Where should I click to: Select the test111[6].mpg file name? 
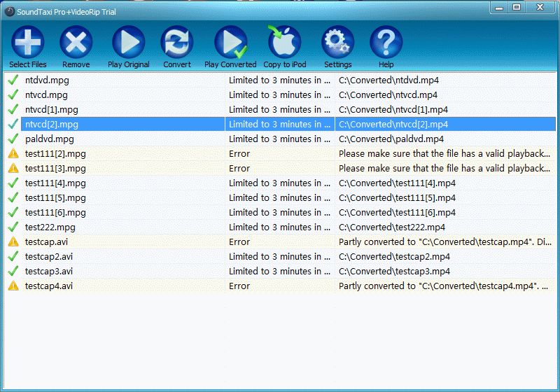click(55, 212)
